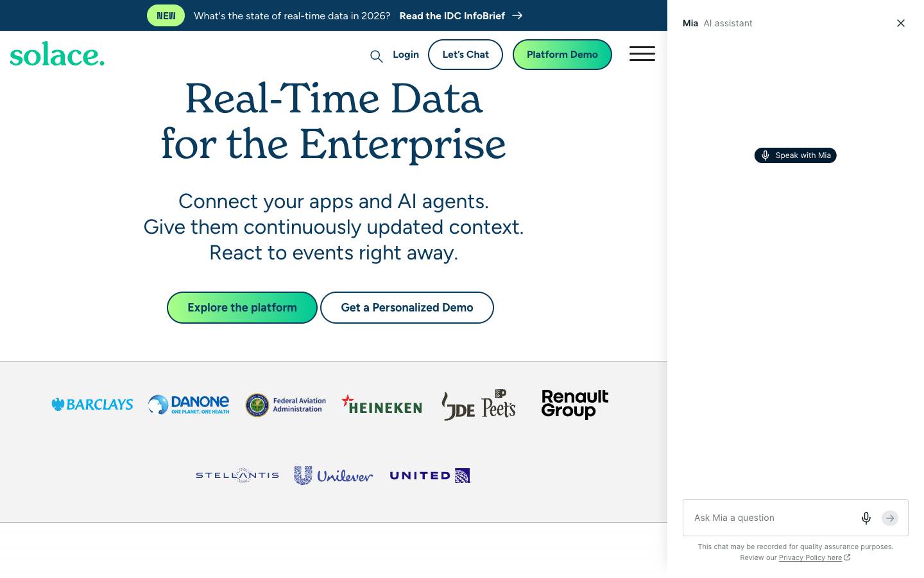Click the Barclays logo
This screenshot has height=578, width=924.
(92, 405)
